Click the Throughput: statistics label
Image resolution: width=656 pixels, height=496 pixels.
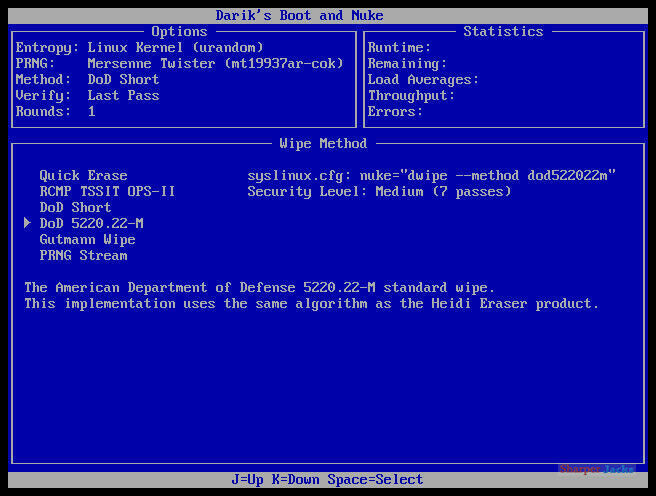[411, 96]
